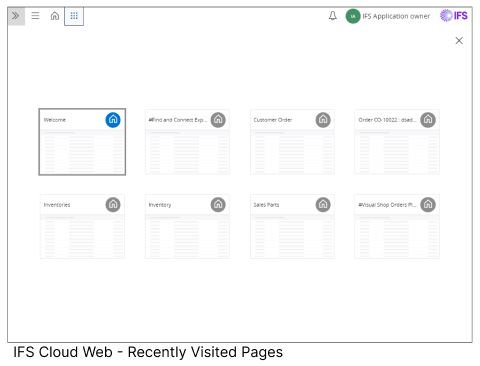
Task: Click the home icon on Inventories card
Action: click(113, 204)
